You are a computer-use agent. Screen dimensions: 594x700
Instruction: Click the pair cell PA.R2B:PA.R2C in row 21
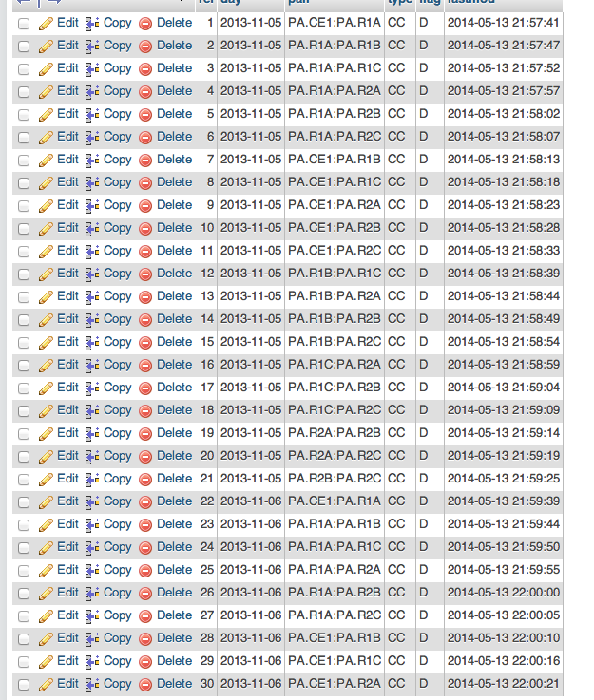click(x=334, y=478)
